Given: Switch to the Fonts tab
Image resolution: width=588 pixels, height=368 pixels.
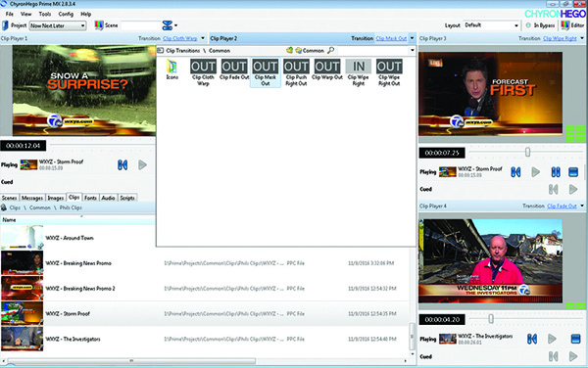Looking at the screenshot, I should pyautogui.click(x=90, y=198).
